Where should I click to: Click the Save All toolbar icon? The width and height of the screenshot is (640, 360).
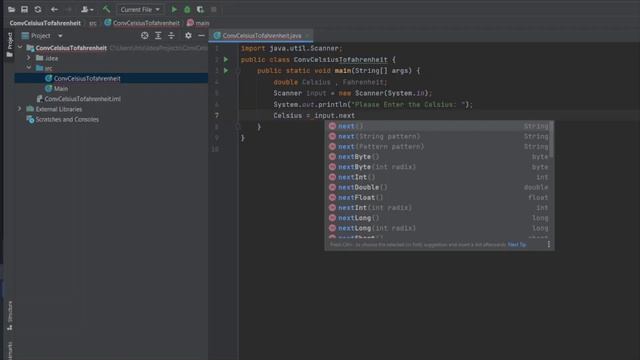point(24,9)
